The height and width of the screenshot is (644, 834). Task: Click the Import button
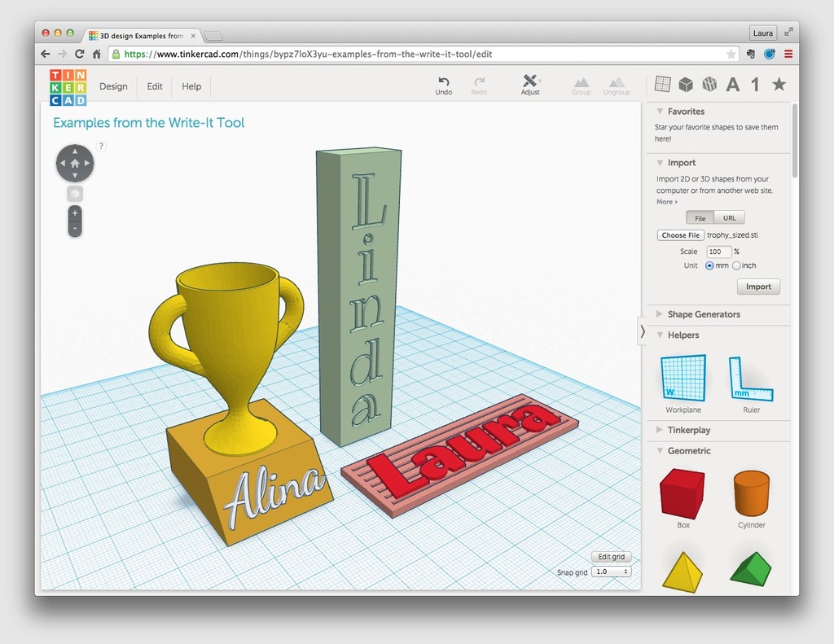(x=758, y=287)
